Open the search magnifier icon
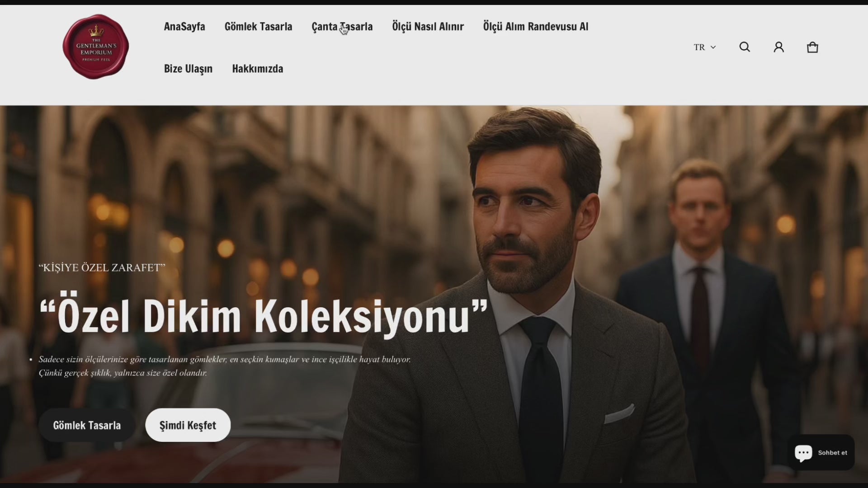This screenshot has width=868, height=488. point(745,47)
